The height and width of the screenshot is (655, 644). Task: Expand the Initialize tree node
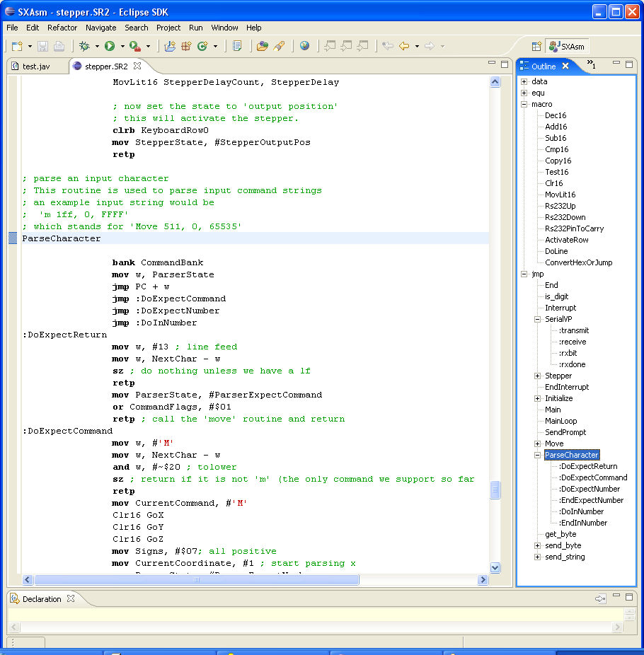537,398
